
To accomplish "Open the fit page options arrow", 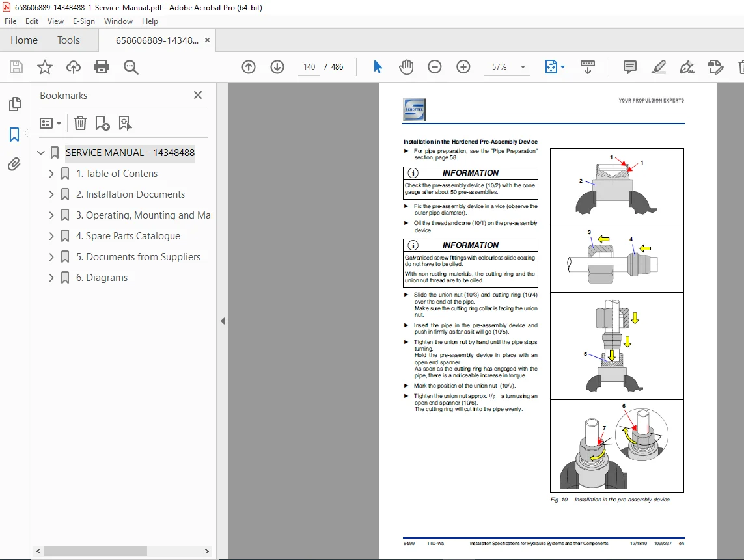I will (x=563, y=67).
